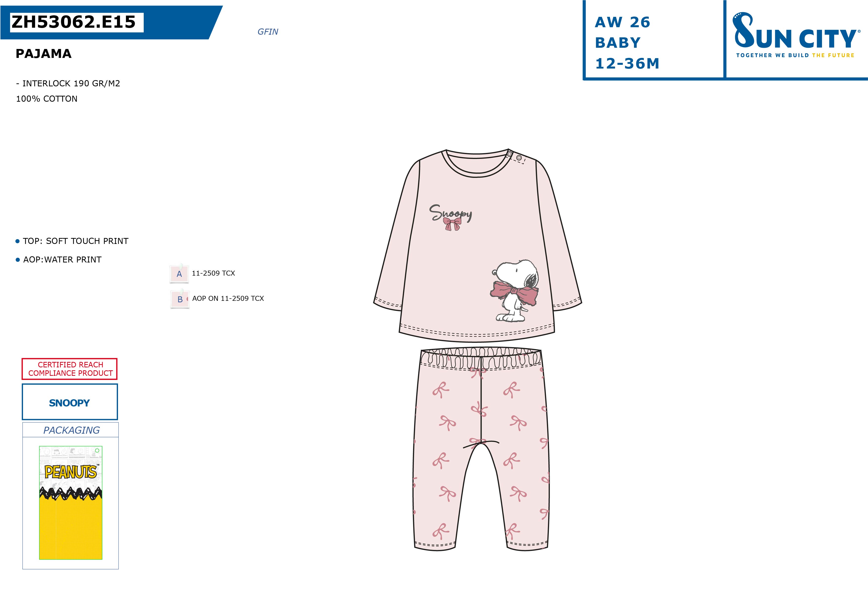Click the Peanuts packaging thumbnail

click(x=71, y=502)
